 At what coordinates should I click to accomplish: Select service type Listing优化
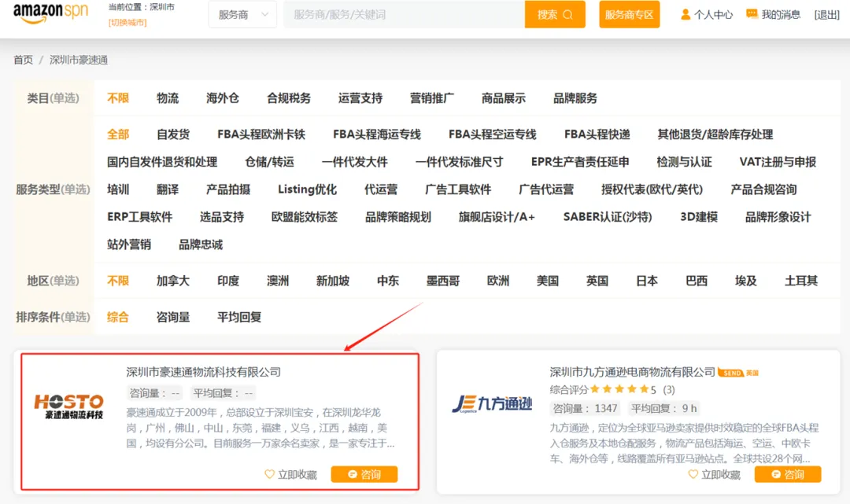click(x=308, y=189)
